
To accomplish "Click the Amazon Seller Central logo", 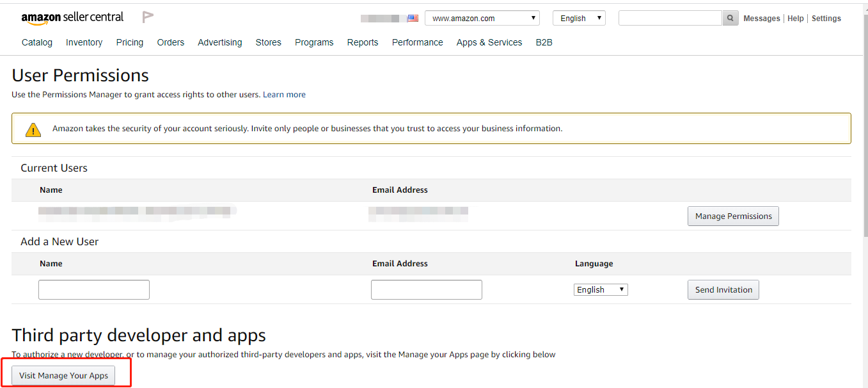I will 72,18.
